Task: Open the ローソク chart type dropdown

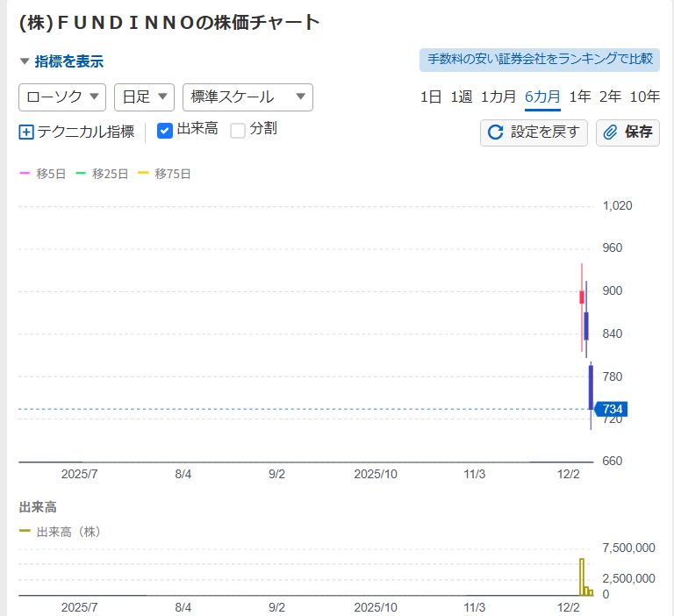Action: click(x=62, y=97)
